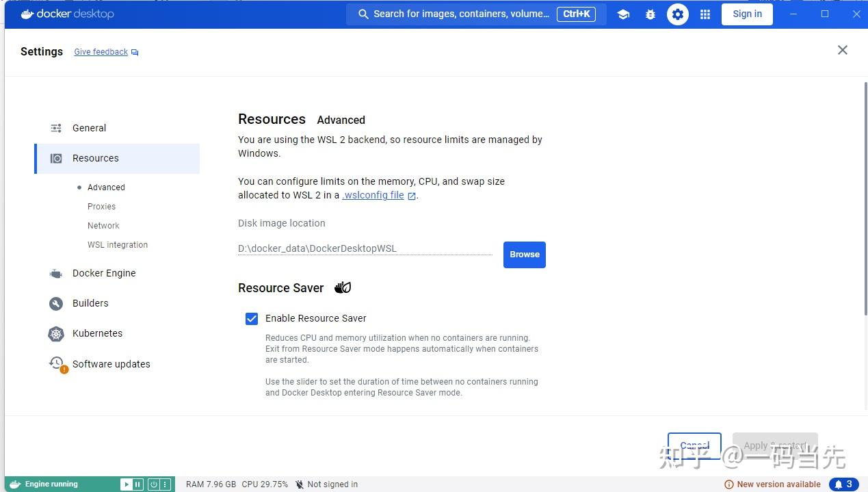Image resolution: width=868 pixels, height=492 pixels.
Task: Click the Browse button
Action: click(x=525, y=255)
